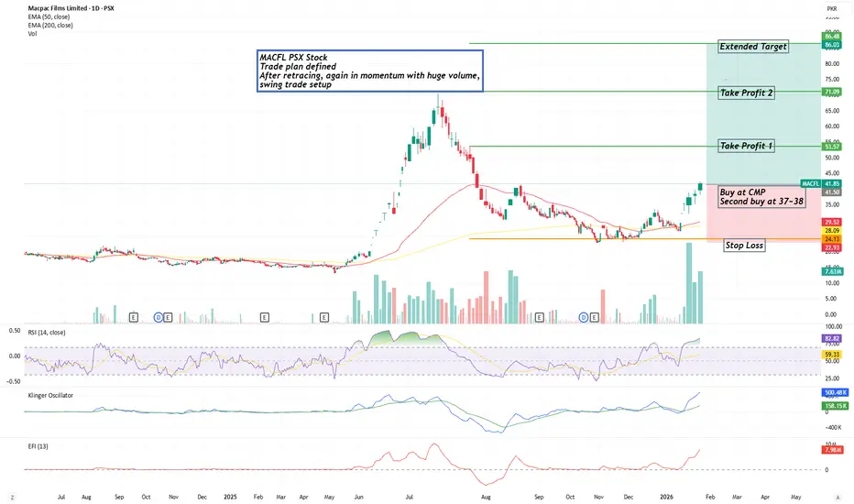This screenshot has width=854, height=504.
Task: Select the EMA (200, close) legend entry
Action: point(50,25)
